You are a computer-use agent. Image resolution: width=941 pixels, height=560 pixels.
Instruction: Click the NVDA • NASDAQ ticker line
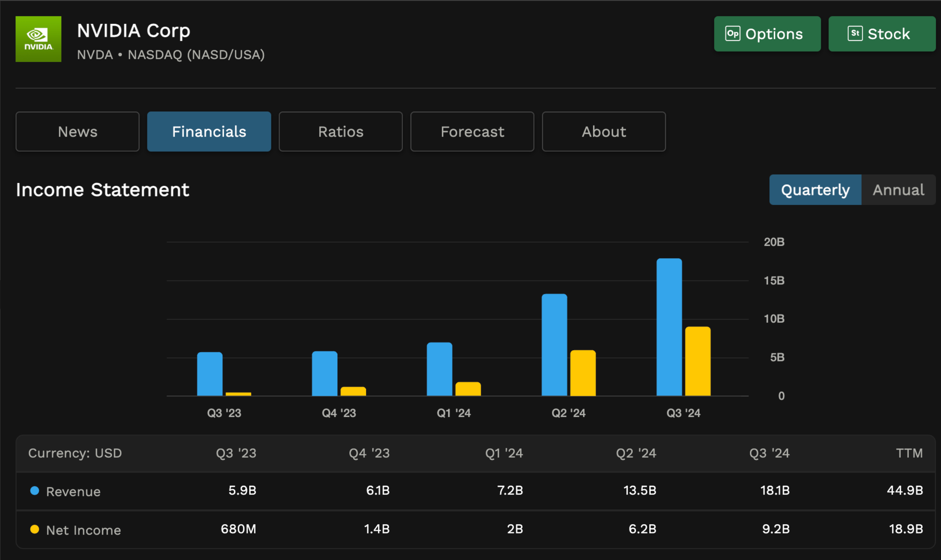[x=171, y=55]
